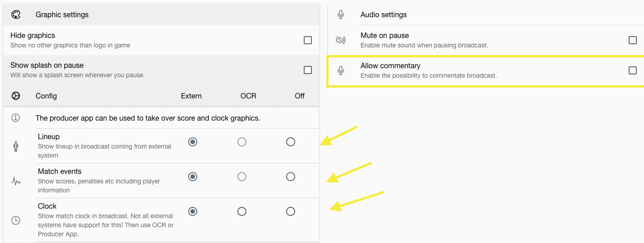The width and height of the screenshot is (644, 243).
Task: Choose the Off radio for Clock
Action: (x=291, y=211)
